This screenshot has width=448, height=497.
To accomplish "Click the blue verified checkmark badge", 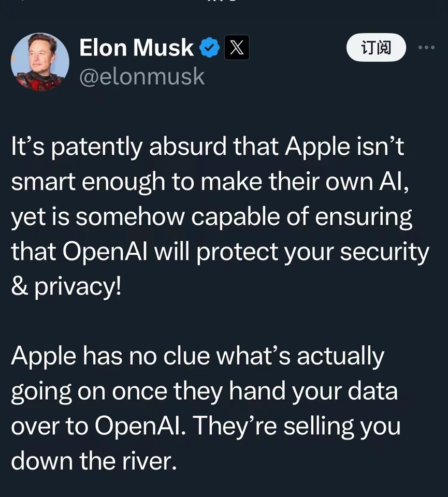I will [x=209, y=48].
